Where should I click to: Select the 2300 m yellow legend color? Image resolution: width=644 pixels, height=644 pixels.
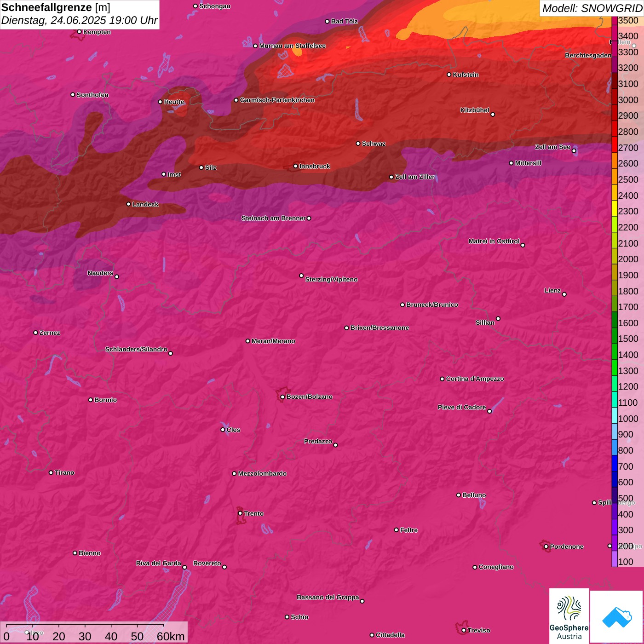pos(615,208)
